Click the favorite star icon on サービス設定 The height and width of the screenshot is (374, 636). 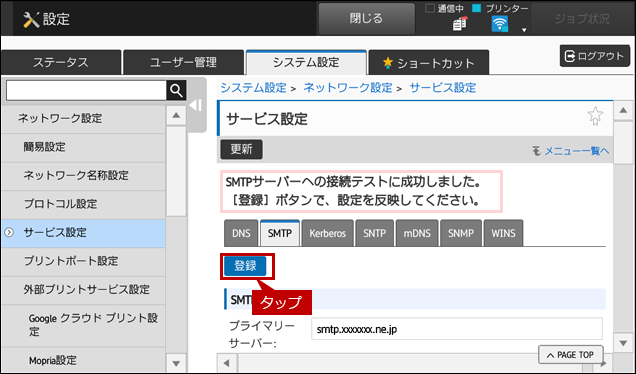click(x=595, y=116)
